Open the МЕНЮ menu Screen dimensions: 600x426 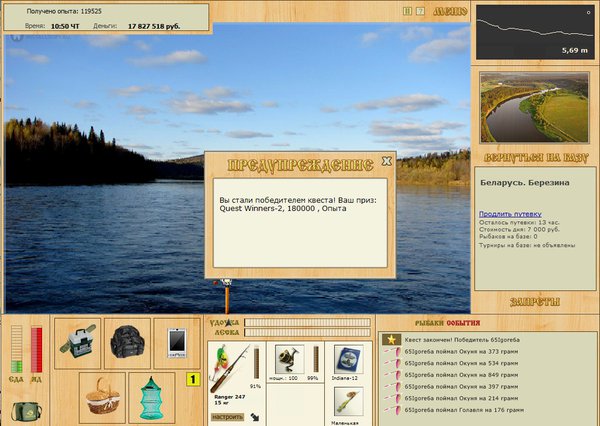pyautogui.click(x=450, y=11)
